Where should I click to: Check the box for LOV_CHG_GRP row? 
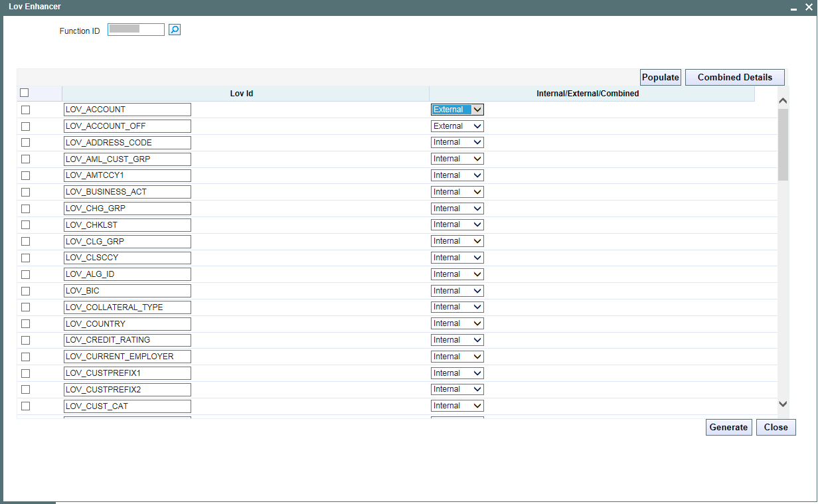(x=26, y=209)
